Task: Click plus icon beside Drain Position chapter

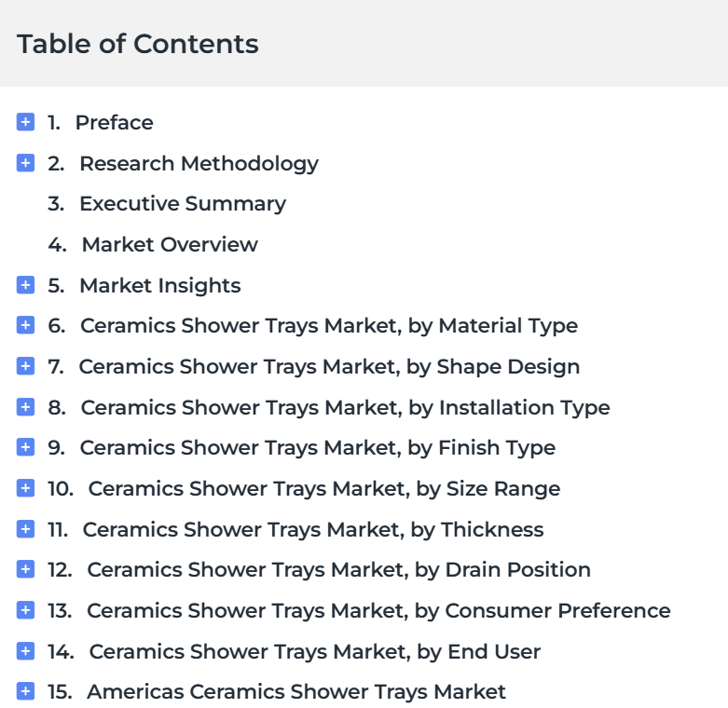Action: (x=25, y=569)
